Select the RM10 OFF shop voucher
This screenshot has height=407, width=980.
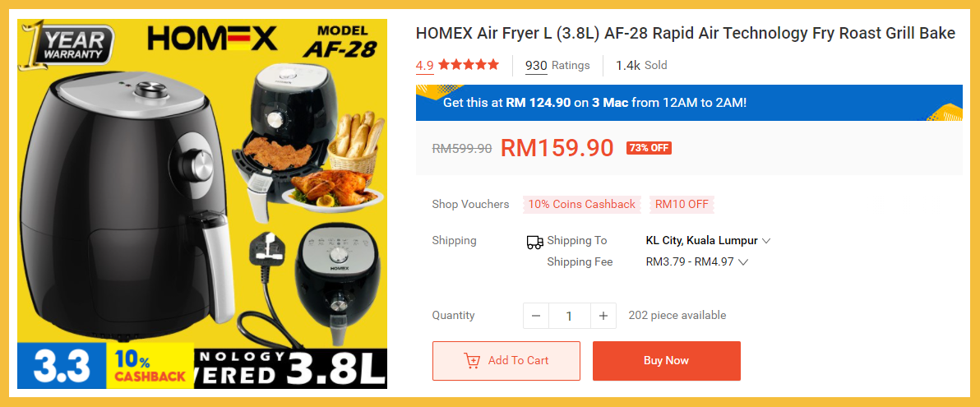point(682,205)
